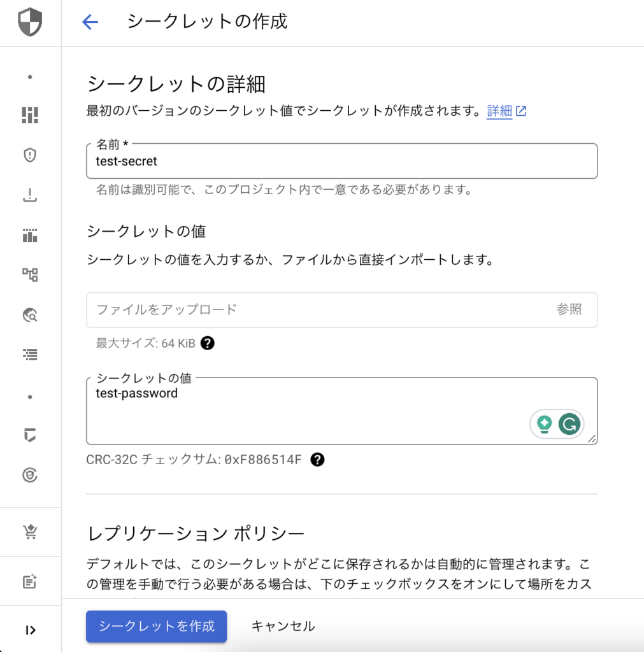Click the Grammarly icon in secret value field

tap(569, 424)
